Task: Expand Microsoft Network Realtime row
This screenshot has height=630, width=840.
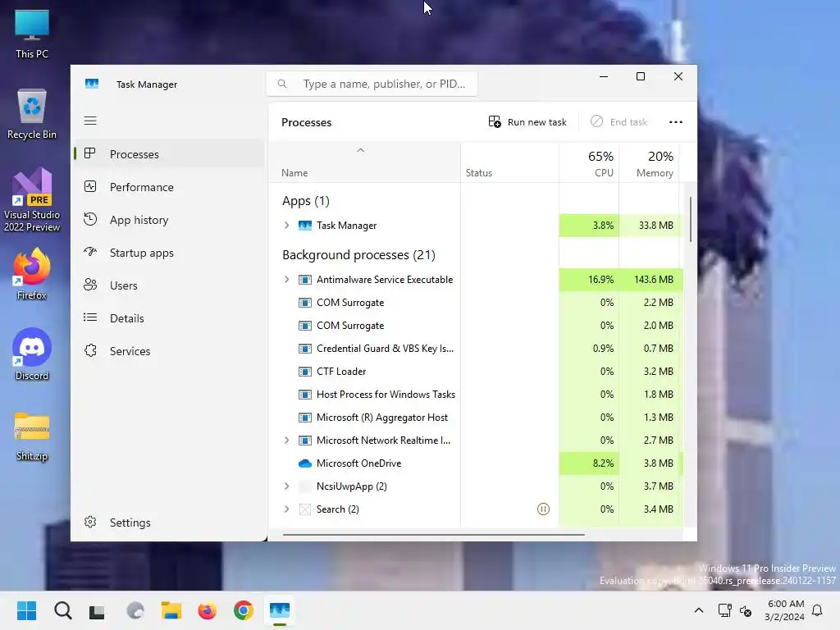Action: coord(286,441)
